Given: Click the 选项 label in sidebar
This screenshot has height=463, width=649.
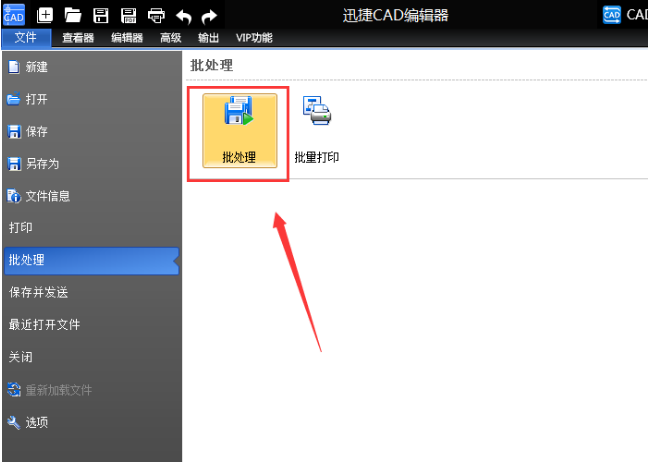Looking at the screenshot, I should pyautogui.click(x=36, y=422).
